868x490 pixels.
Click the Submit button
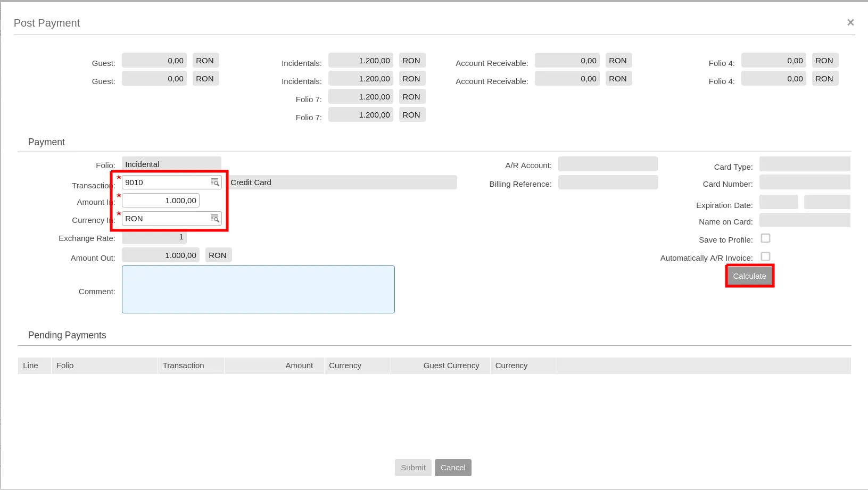[x=413, y=468]
